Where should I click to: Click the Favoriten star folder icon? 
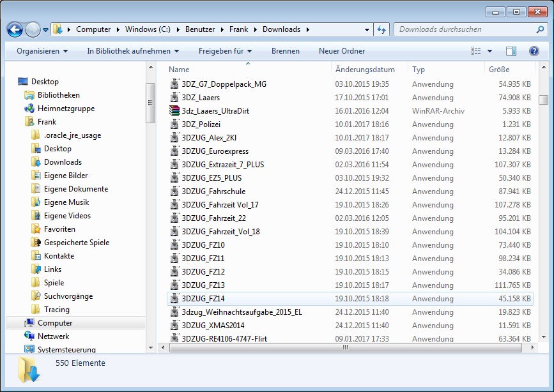[36, 229]
